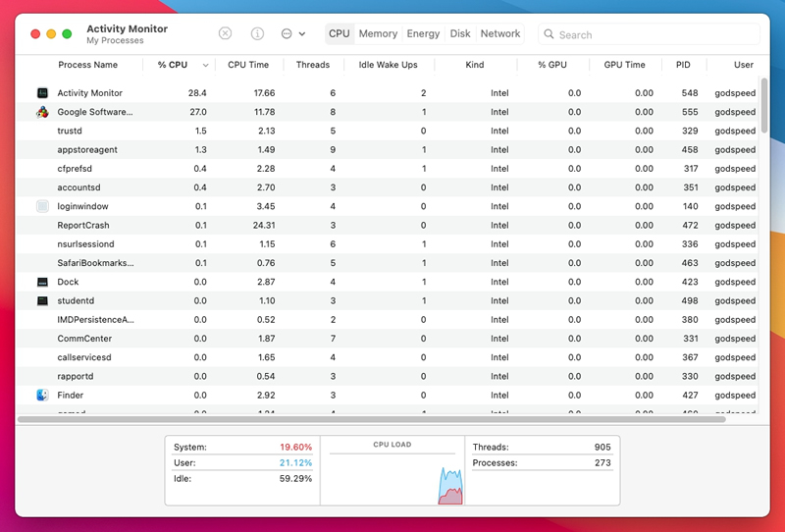
Task: Toggle the % CPU sort direction arrow
Action: point(205,65)
